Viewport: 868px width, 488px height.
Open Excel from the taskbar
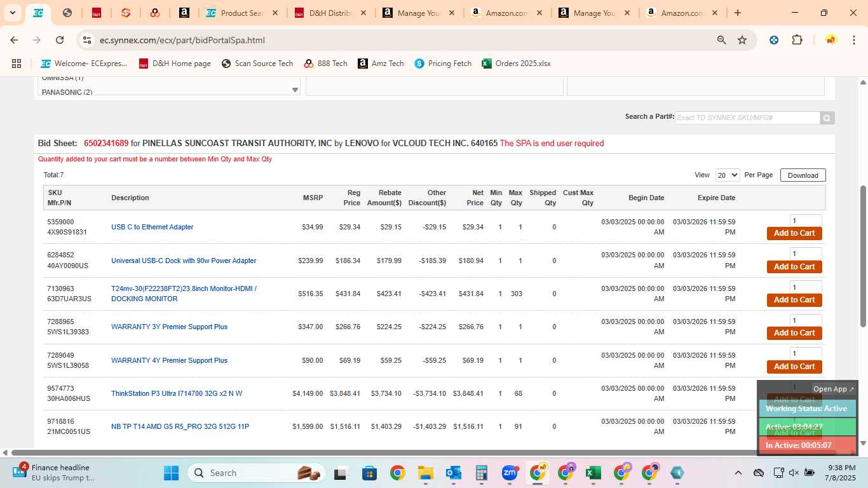[x=593, y=473]
